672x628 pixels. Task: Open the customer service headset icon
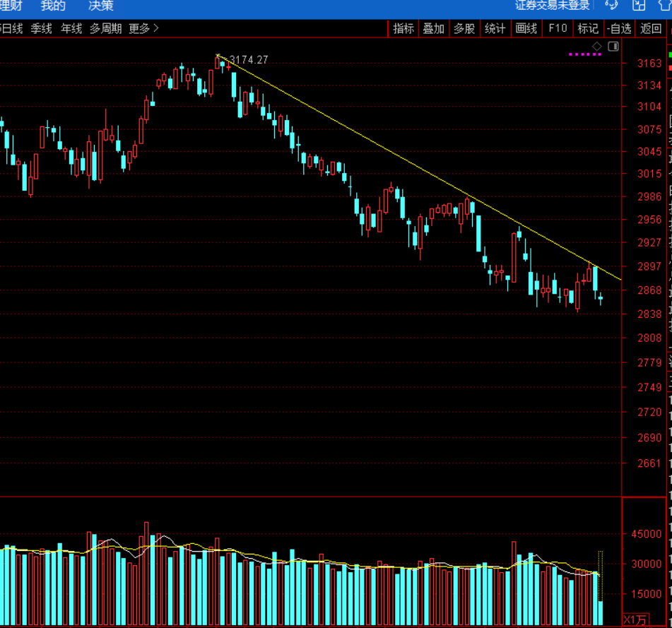[x=611, y=5]
